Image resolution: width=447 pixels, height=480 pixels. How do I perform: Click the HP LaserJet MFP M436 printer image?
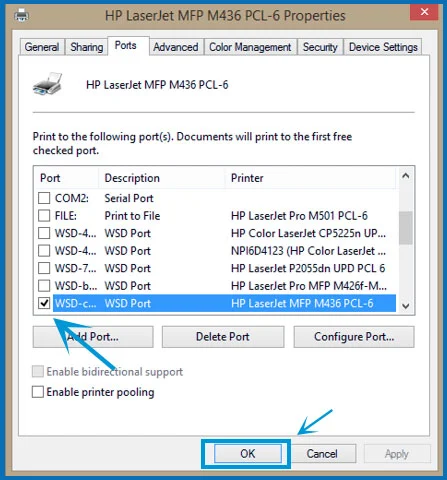(48, 84)
